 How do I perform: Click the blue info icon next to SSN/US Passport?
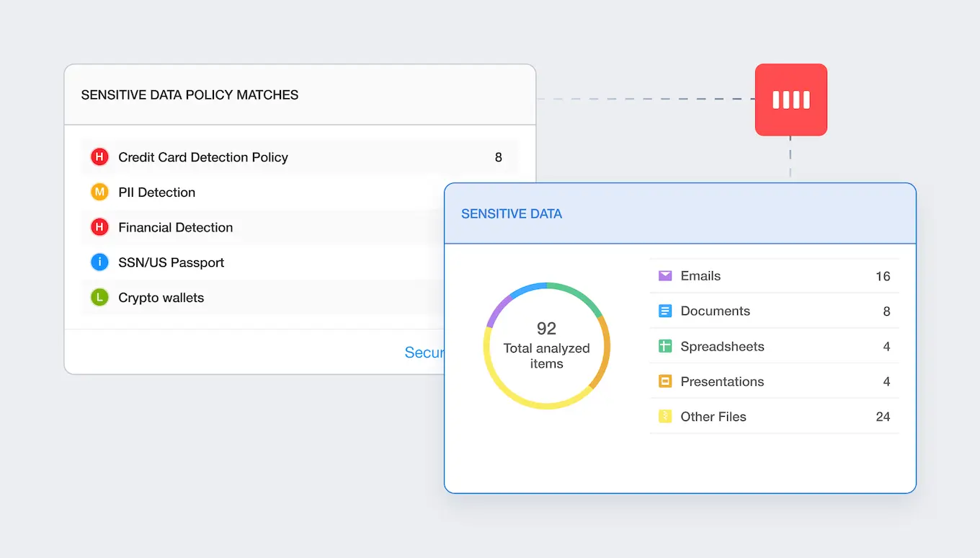[x=99, y=262]
